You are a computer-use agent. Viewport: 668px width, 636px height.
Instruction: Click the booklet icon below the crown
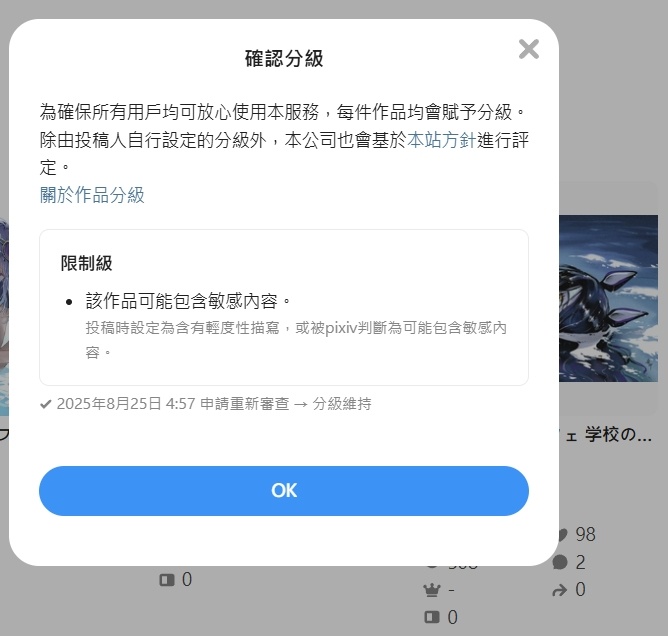432,617
